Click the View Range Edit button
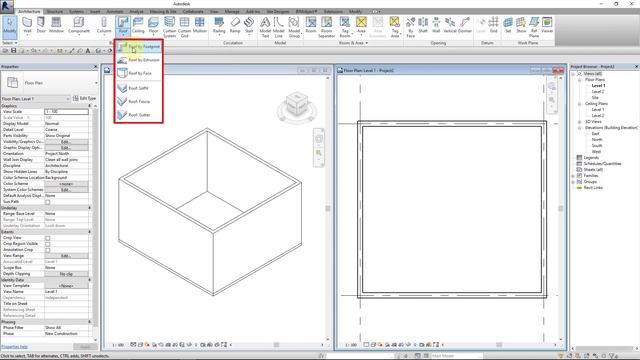Image resolution: width=640 pixels, height=360 pixels. pos(66,256)
